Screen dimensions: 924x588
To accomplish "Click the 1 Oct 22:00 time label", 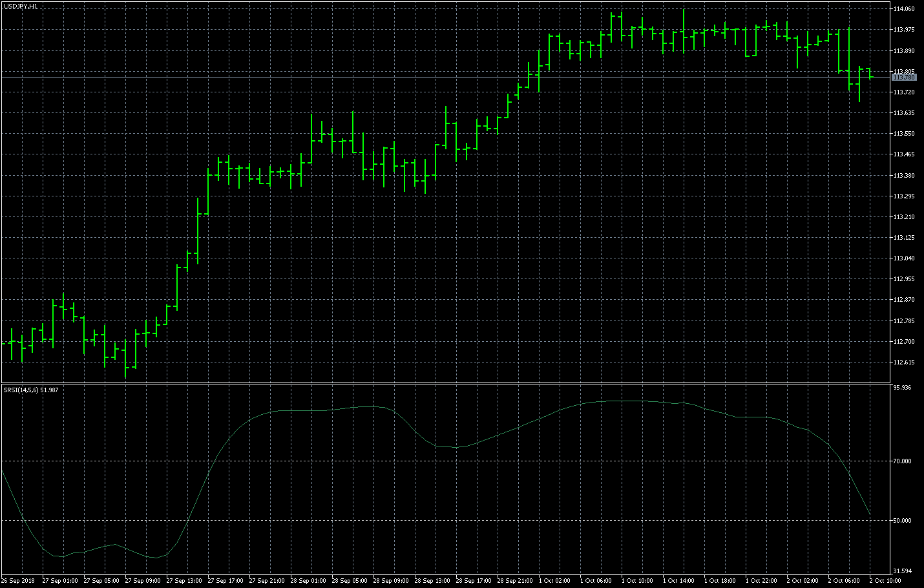I will (761, 581).
